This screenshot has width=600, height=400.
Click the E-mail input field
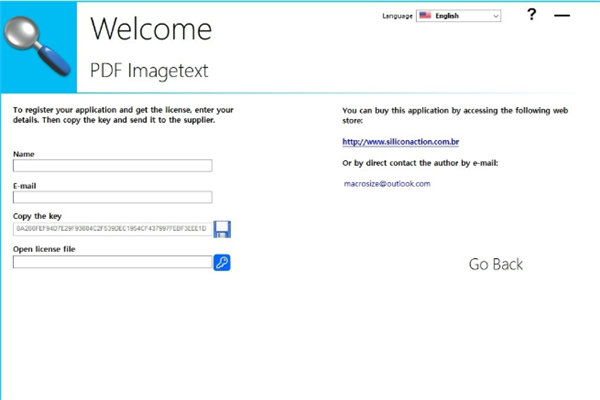click(x=112, y=197)
